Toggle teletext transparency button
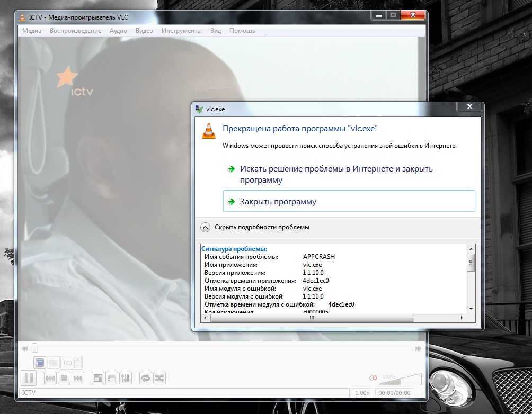The width and height of the screenshot is (532, 414). pos(54,363)
